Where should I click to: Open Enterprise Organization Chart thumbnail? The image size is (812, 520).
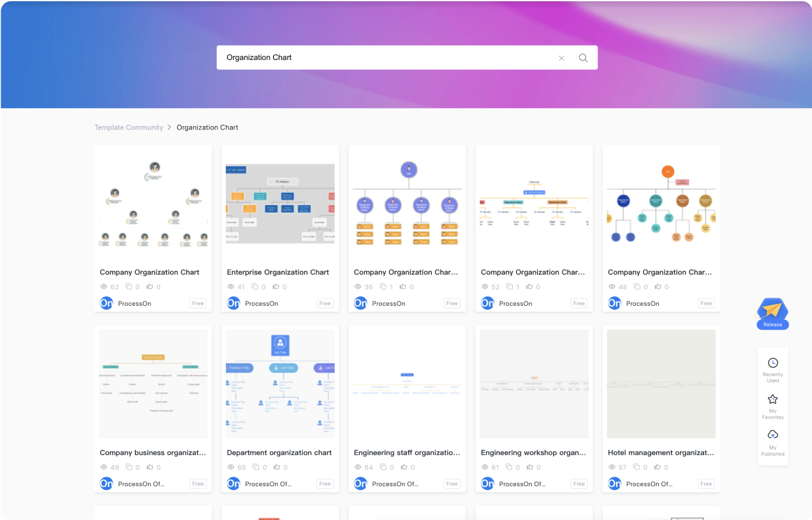tap(280, 203)
